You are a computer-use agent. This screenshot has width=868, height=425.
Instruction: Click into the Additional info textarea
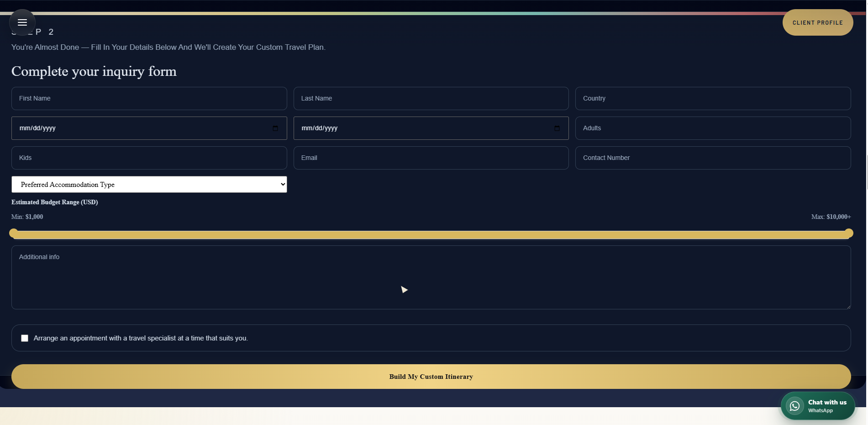pos(431,277)
